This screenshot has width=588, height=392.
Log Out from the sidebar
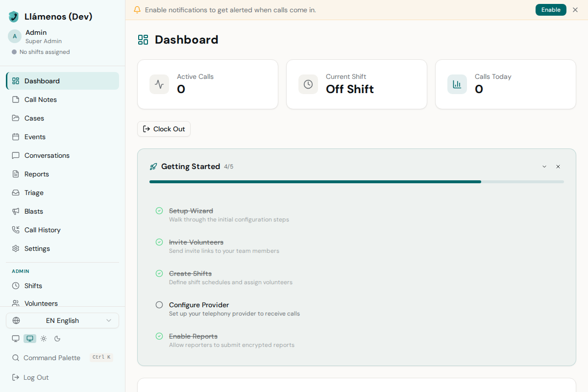point(62,377)
